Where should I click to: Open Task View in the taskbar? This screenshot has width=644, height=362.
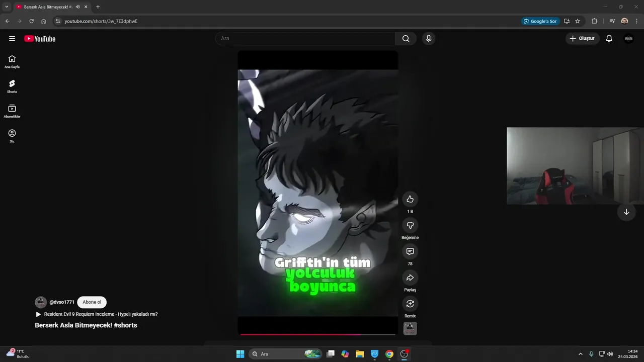pyautogui.click(x=331, y=354)
